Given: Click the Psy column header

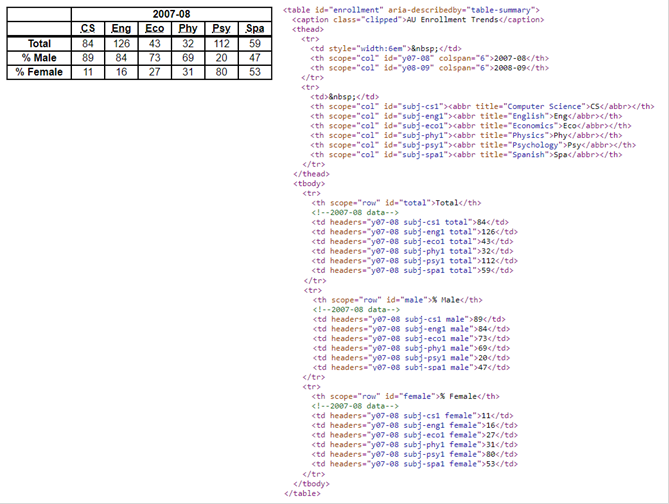Looking at the screenshot, I should coord(221,29).
